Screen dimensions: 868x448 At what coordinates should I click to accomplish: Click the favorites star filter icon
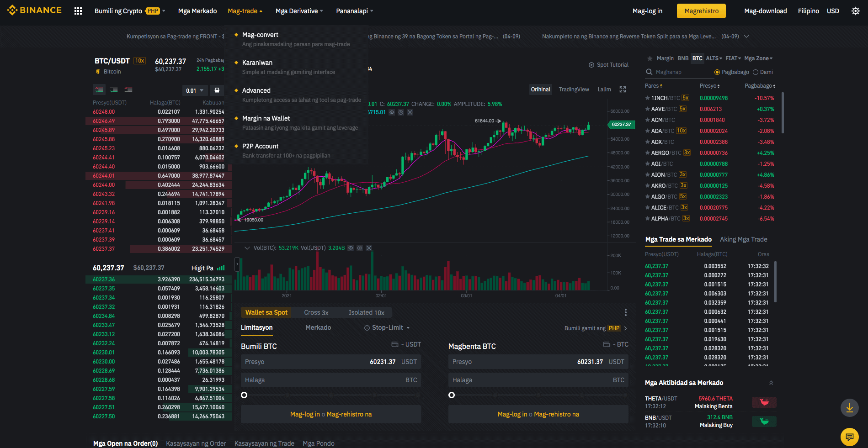pyautogui.click(x=650, y=58)
